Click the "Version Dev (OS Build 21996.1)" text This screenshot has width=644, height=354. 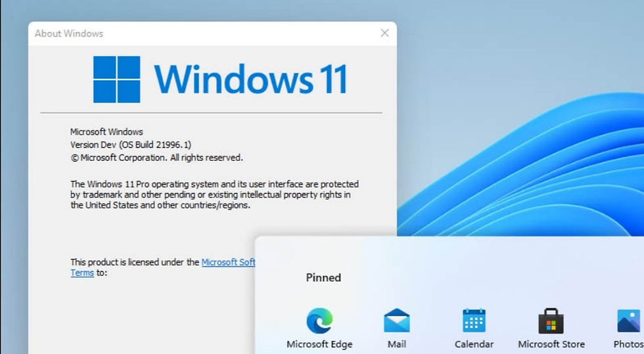coord(131,144)
